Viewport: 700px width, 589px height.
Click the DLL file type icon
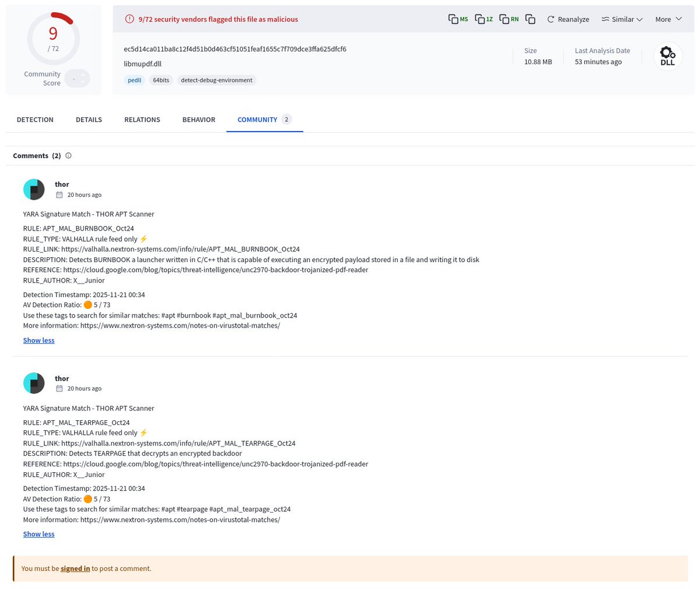click(x=668, y=57)
